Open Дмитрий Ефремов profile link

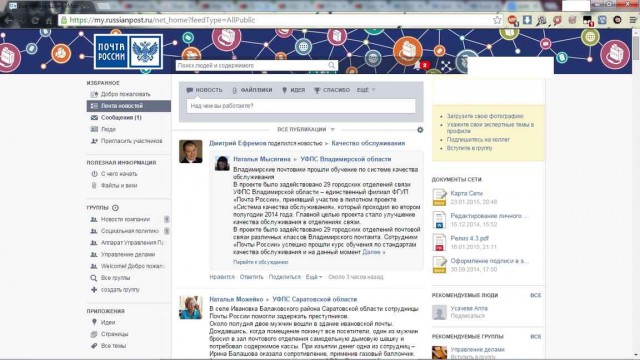click(x=238, y=143)
